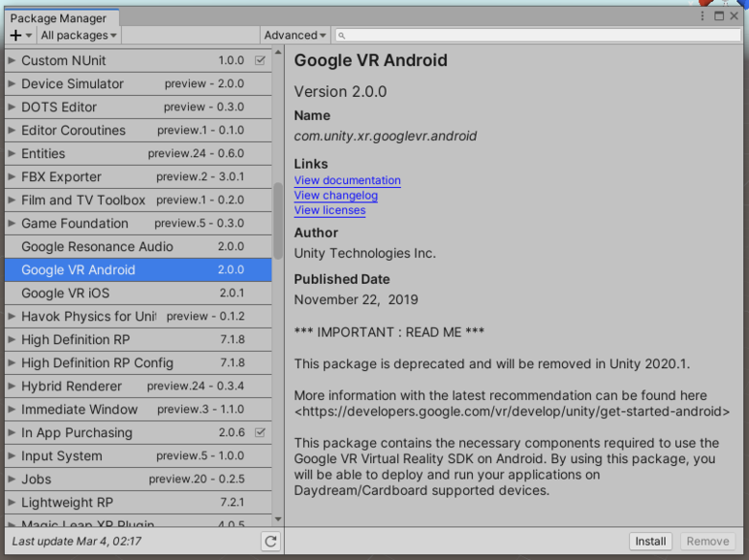Expand the DOTS Editor package versions

[x=12, y=107]
